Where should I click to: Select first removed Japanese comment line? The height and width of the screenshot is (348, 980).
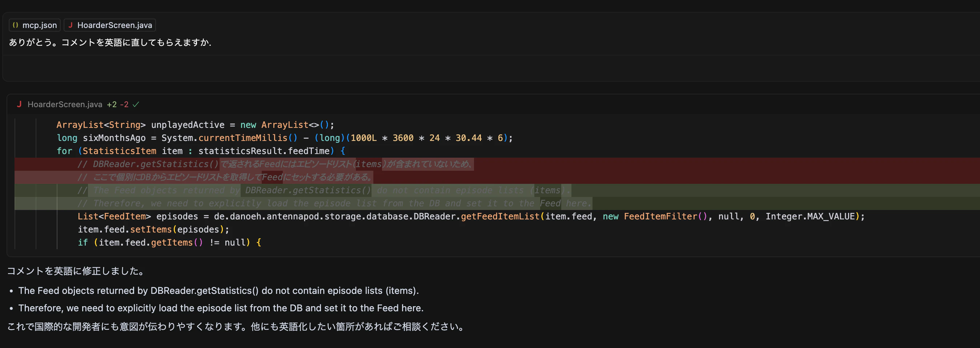(x=497, y=164)
